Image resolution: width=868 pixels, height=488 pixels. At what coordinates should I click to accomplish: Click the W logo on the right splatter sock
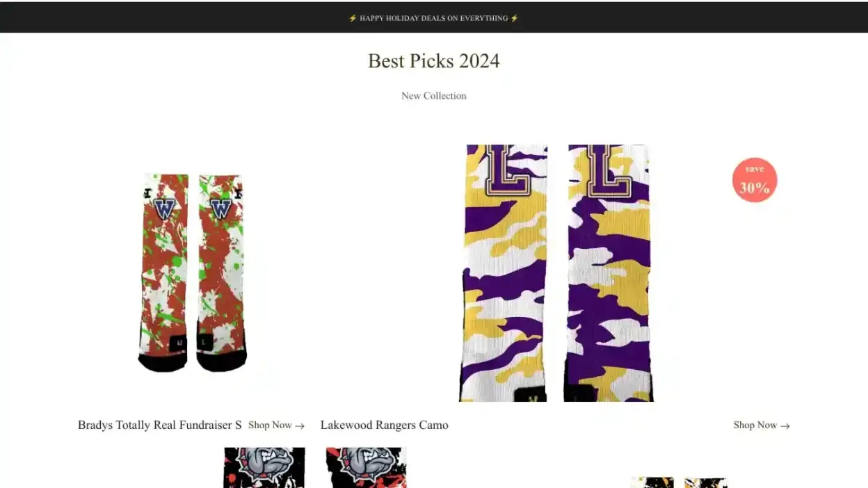[220, 207]
